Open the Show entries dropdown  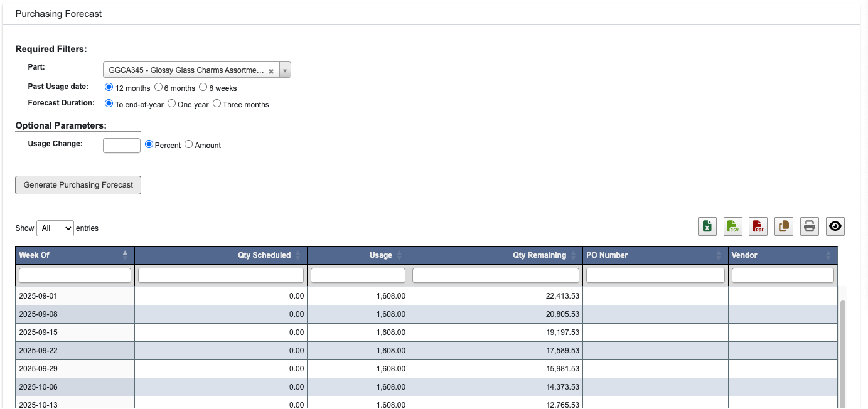[x=55, y=228]
